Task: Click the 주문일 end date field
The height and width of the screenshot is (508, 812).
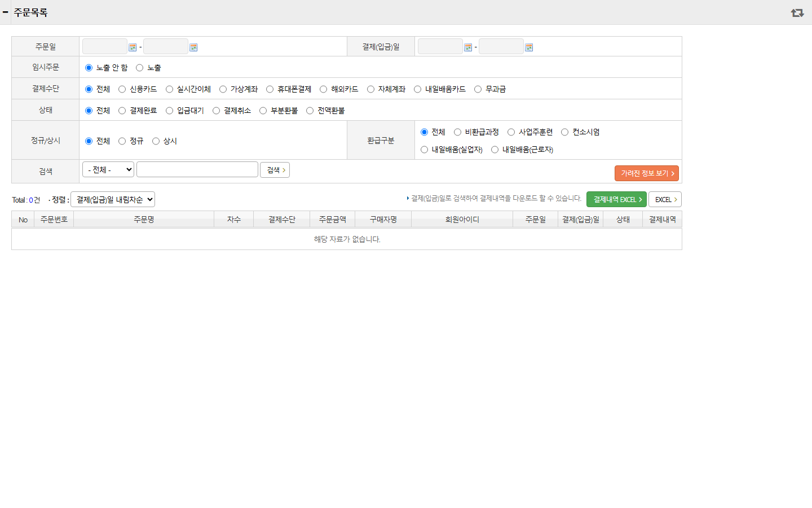Action: [x=166, y=46]
